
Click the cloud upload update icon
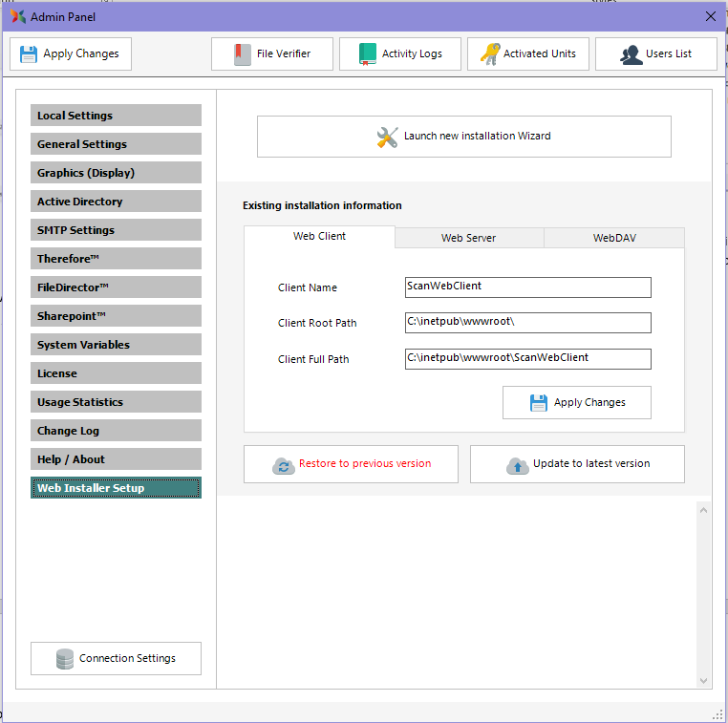517,465
